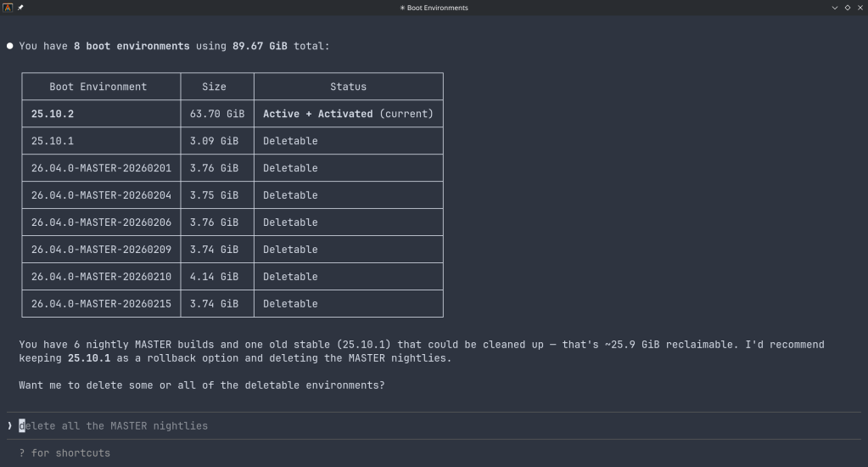This screenshot has height=467, width=868.
Task: Click the 26.04.0-MASTER-20260201 entry
Action: [101, 168]
